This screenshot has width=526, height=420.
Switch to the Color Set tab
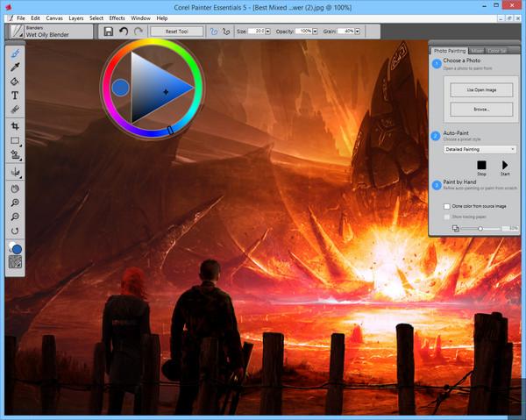coord(496,51)
